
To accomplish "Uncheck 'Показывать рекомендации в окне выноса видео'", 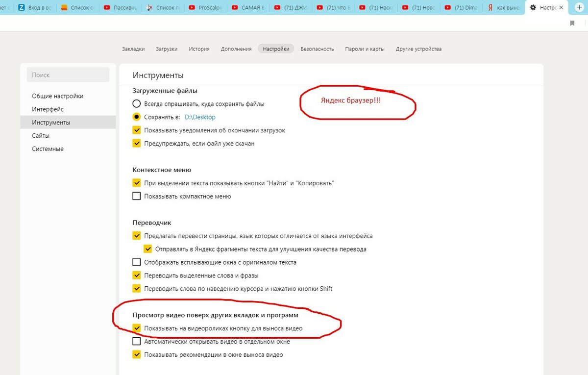I will pos(137,354).
